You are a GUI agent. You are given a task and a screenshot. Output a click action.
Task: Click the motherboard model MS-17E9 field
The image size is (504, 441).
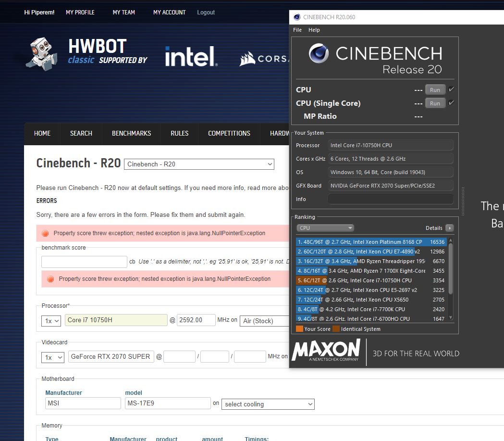[x=168, y=403]
